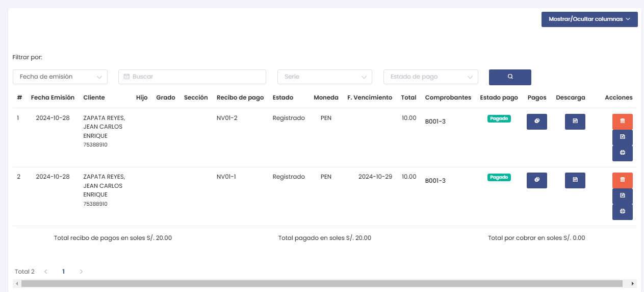
Task: Go to the previous page arrow
Action: pyautogui.click(x=46, y=272)
